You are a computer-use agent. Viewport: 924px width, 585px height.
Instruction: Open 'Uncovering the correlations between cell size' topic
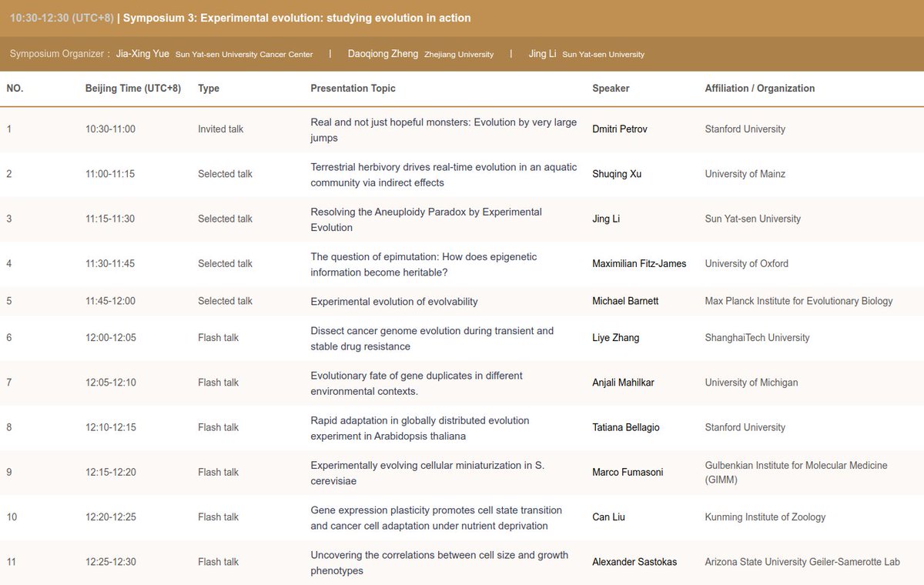(x=440, y=562)
